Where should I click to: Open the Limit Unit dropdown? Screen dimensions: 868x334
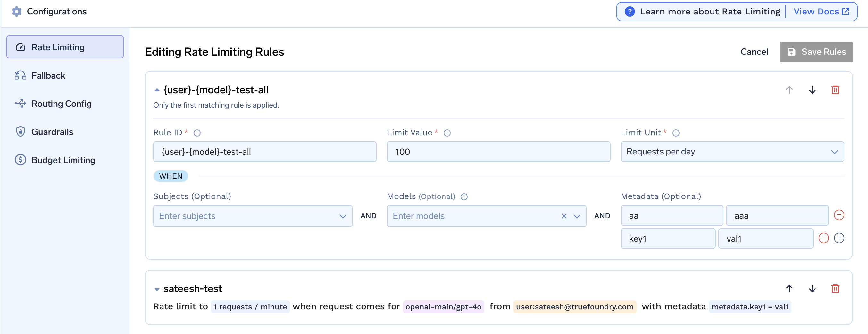(732, 152)
